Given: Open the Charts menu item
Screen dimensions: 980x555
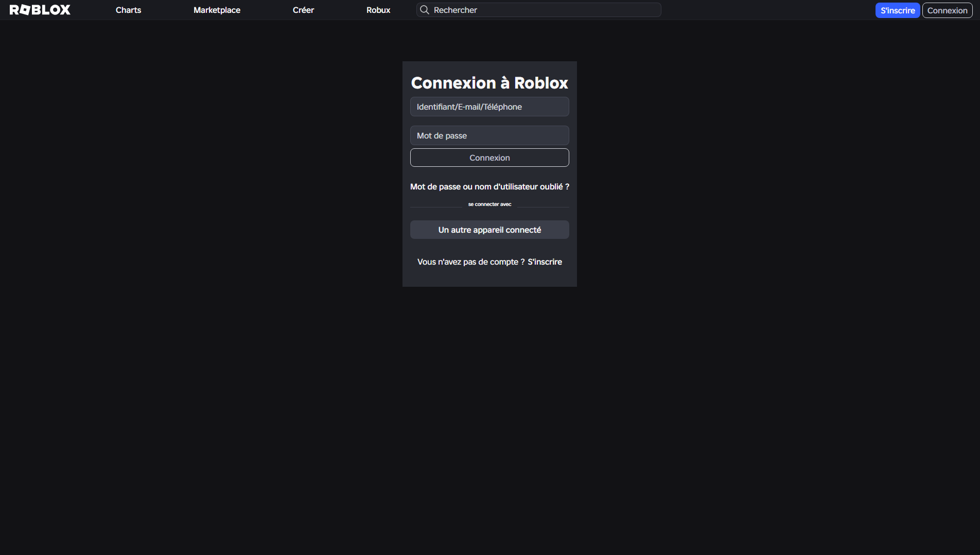Looking at the screenshot, I should pos(128,10).
